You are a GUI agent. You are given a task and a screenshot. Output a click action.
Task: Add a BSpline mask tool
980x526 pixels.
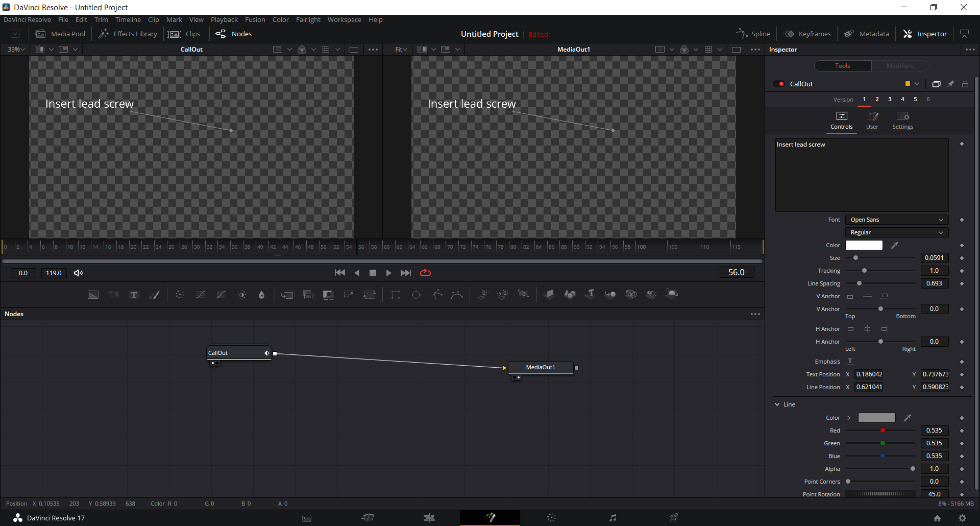pos(457,295)
